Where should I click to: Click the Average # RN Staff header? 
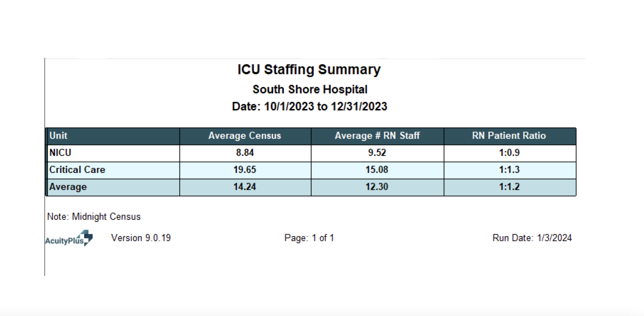click(377, 136)
